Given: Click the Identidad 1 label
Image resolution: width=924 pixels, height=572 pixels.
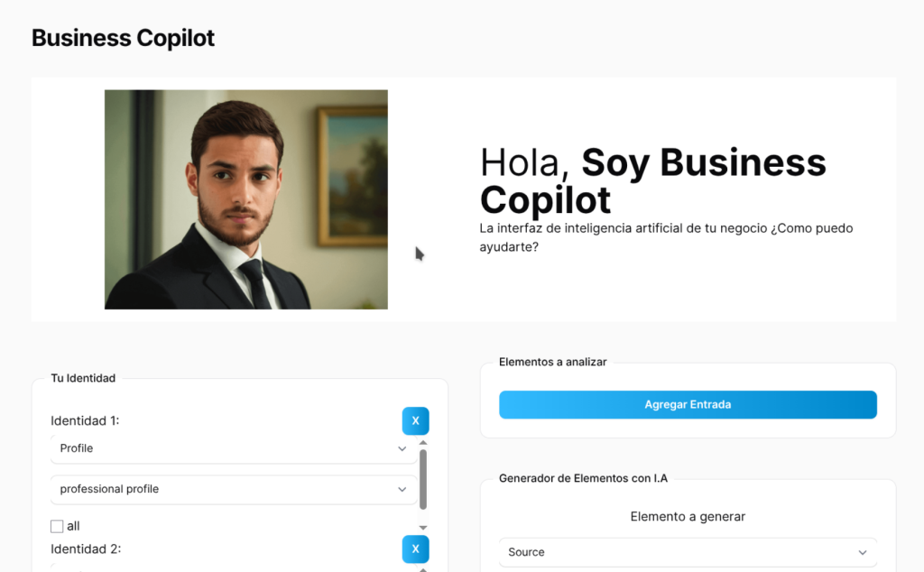Looking at the screenshot, I should point(85,421).
